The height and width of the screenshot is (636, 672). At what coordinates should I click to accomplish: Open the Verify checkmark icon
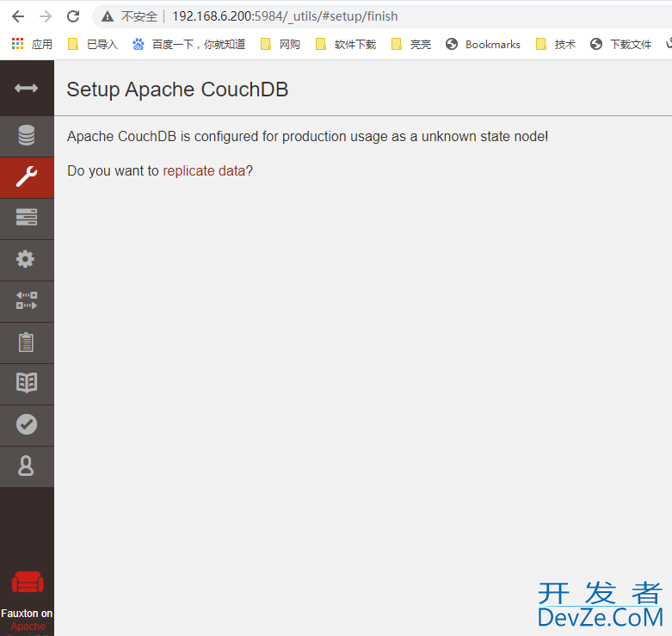coord(27,425)
